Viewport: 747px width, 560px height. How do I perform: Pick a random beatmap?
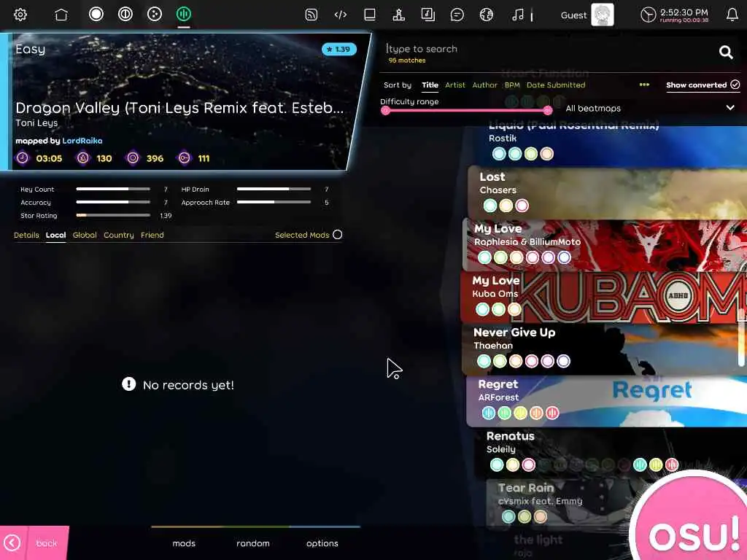click(253, 543)
